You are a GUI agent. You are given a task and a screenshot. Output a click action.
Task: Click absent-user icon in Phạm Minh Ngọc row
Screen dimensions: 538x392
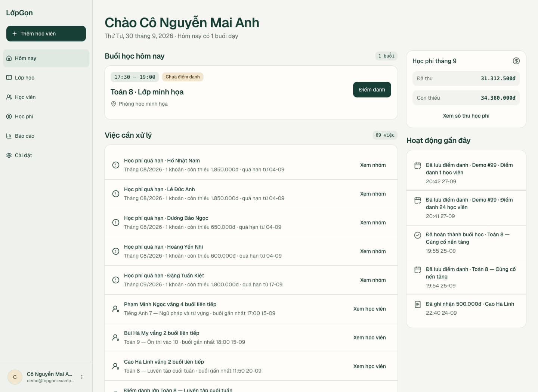116,309
